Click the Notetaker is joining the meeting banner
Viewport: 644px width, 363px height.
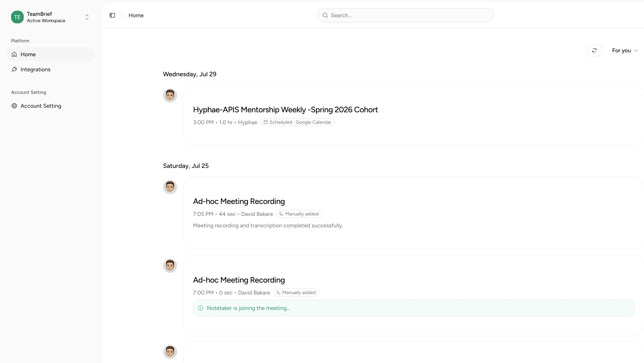pyautogui.click(x=414, y=308)
